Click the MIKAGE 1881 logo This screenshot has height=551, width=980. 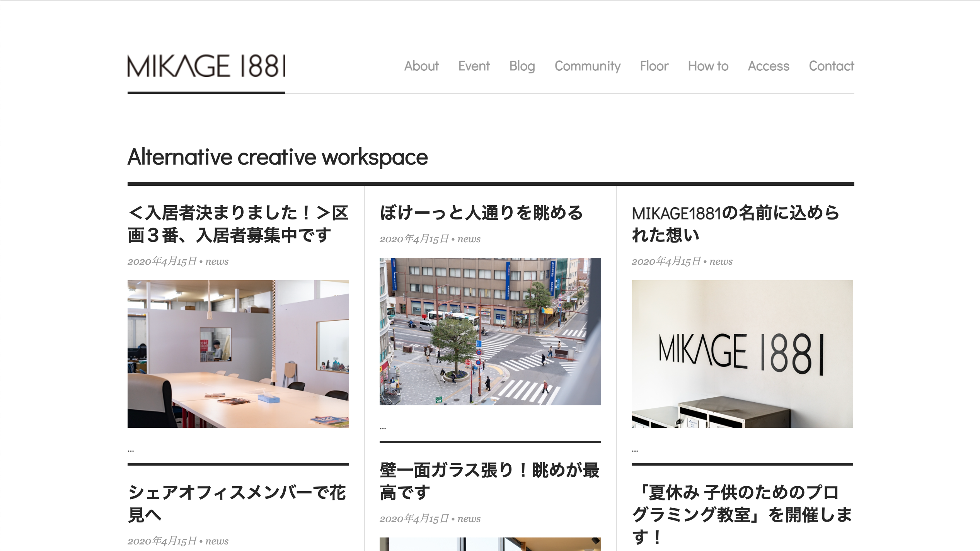pos(206,67)
